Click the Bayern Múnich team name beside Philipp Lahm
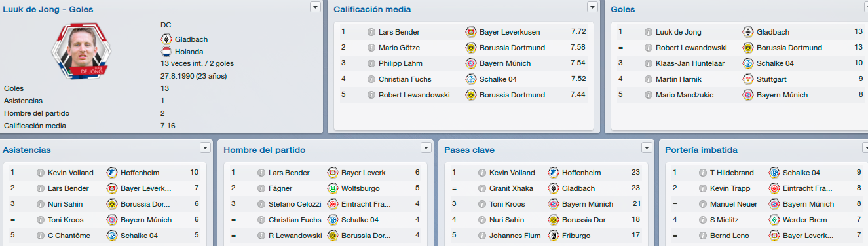The height and width of the screenshot is (246, 868). coord(505,63)
